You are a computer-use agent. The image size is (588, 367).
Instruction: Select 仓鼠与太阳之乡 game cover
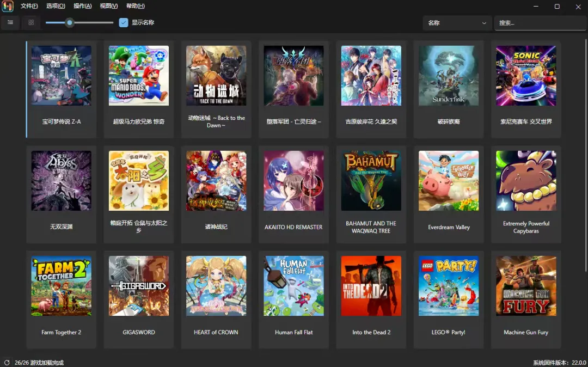(x=139, y=181)
